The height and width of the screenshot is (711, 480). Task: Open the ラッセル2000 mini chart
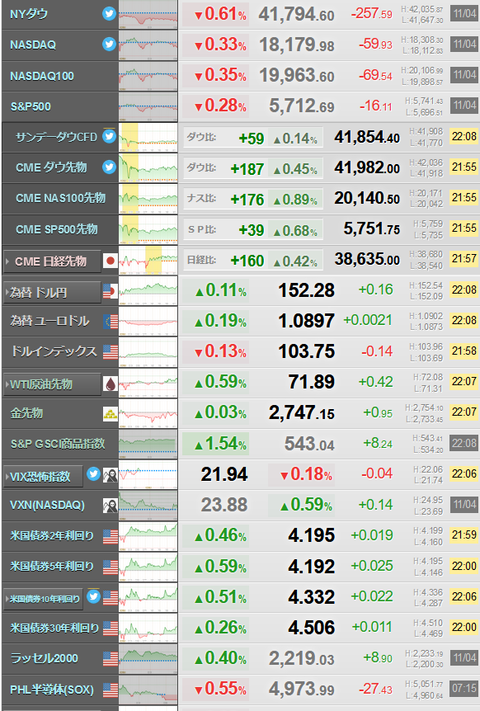[148, 658]
